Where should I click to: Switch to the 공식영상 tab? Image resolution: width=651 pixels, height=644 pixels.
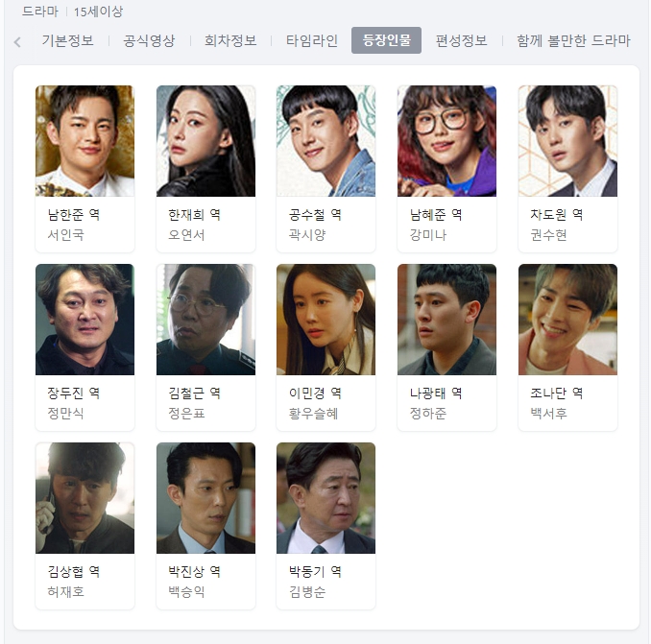coord(149,40)
